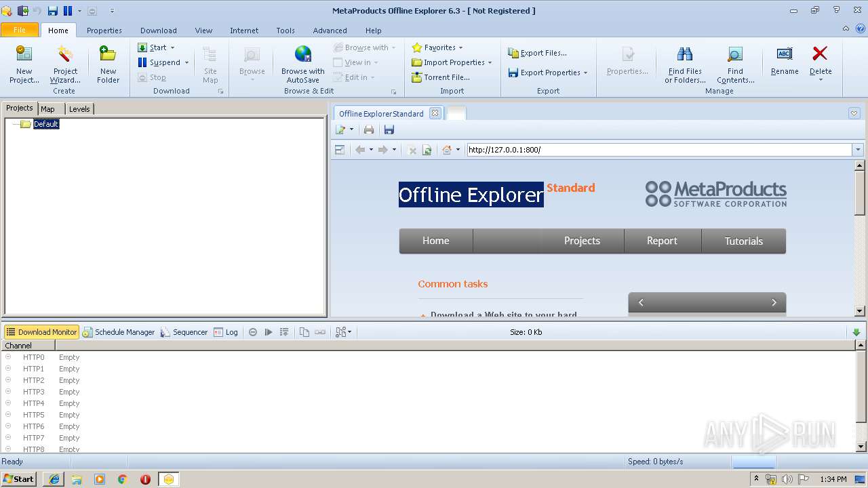
Task: Expand the Import Properties dropdown
Action: pyautogui.click(x=490, y=62)
